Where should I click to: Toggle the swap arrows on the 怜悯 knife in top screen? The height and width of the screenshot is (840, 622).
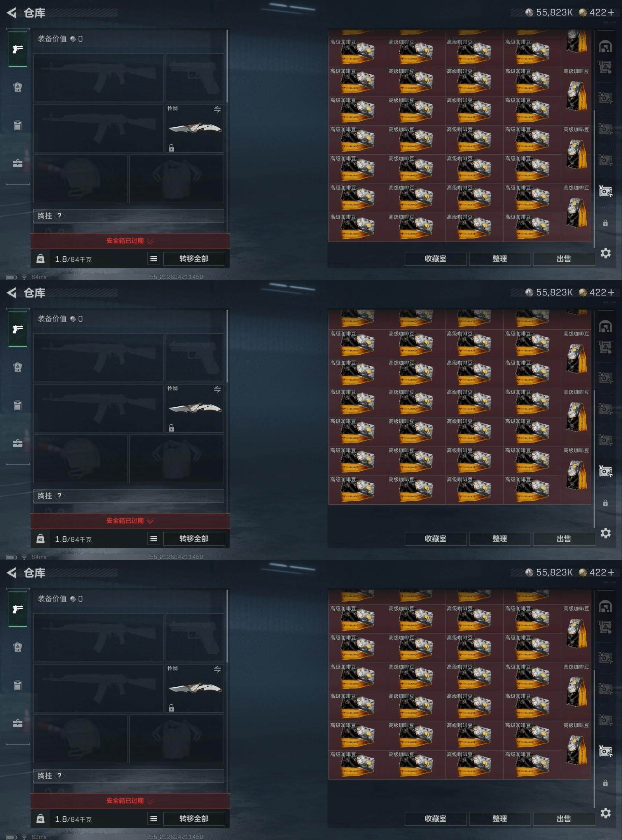217,109
